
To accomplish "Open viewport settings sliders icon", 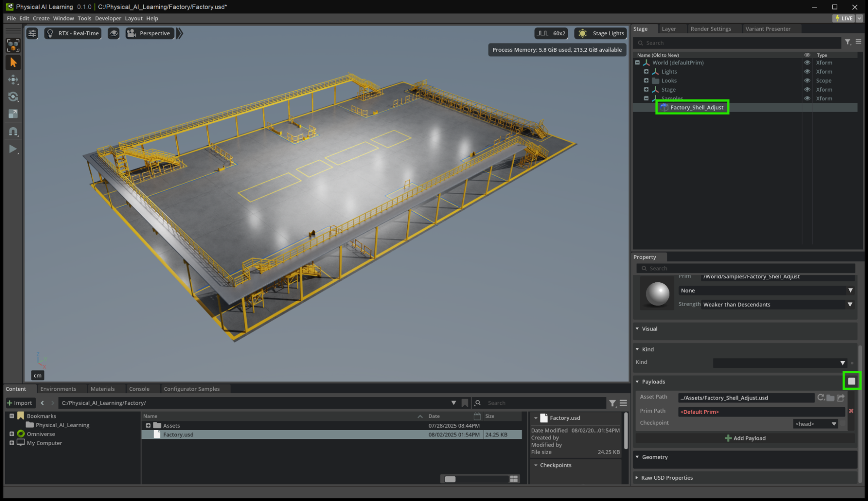I will point(32,33).
